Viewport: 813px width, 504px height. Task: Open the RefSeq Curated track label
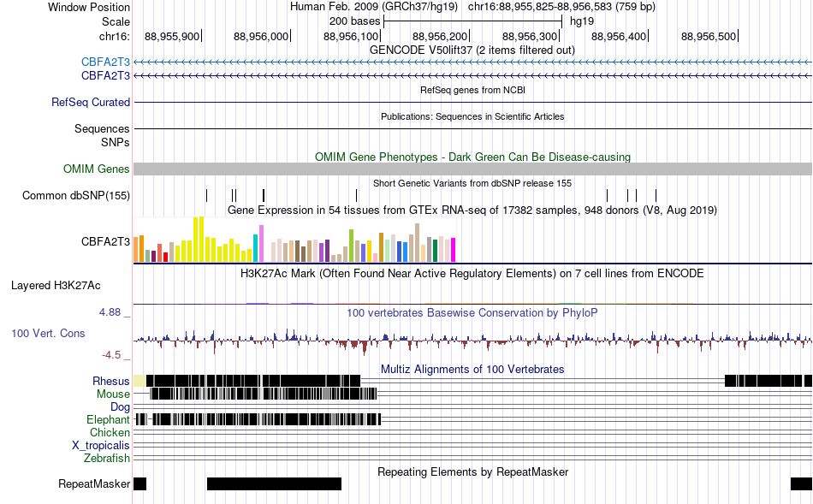tap(91, 102)
